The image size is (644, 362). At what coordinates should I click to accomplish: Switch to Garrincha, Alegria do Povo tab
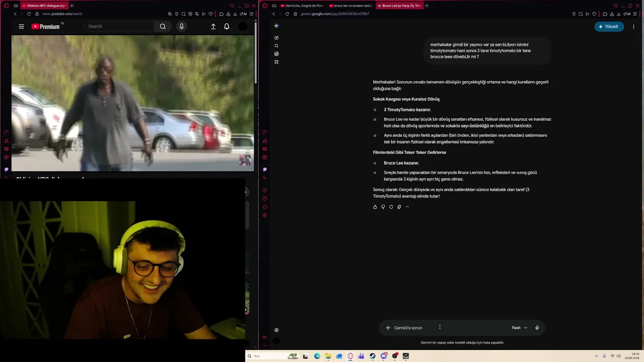click(x=302, y=6)
